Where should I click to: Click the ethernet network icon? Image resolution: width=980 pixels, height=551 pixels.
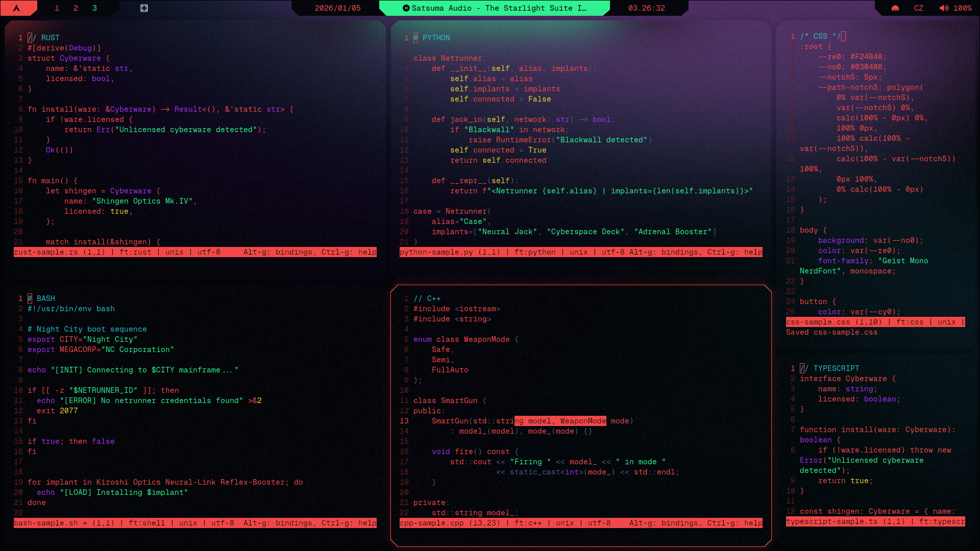[895, 8]
